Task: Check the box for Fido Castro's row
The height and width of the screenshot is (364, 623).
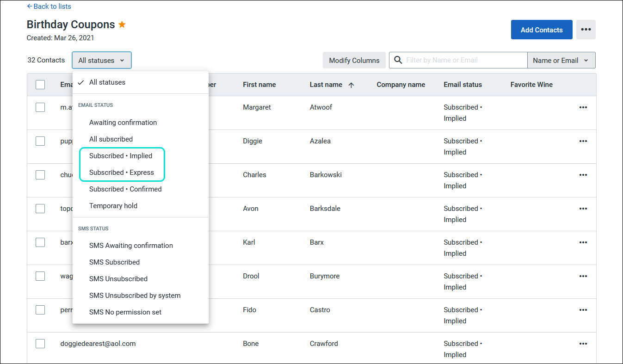Action: pos(40,310)
